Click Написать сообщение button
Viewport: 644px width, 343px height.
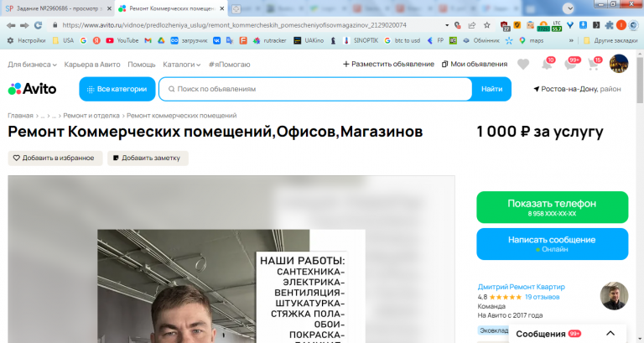pyautogui.click(x=553, y=244)
